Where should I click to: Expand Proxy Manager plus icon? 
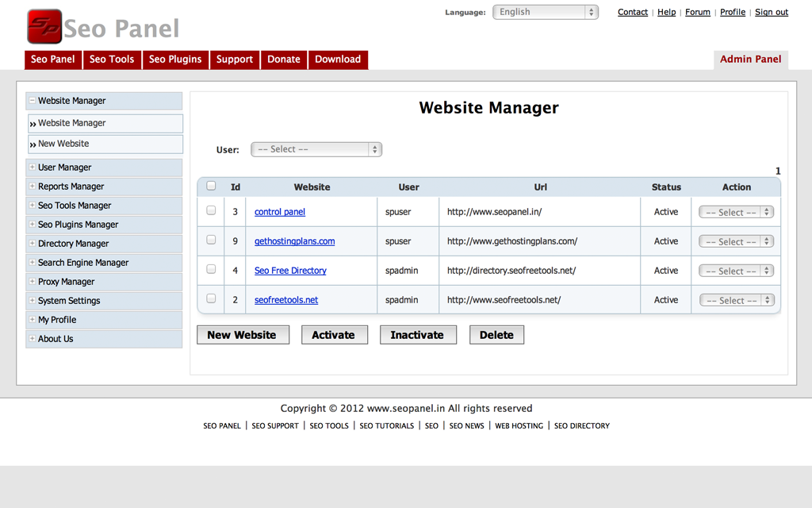32,281
